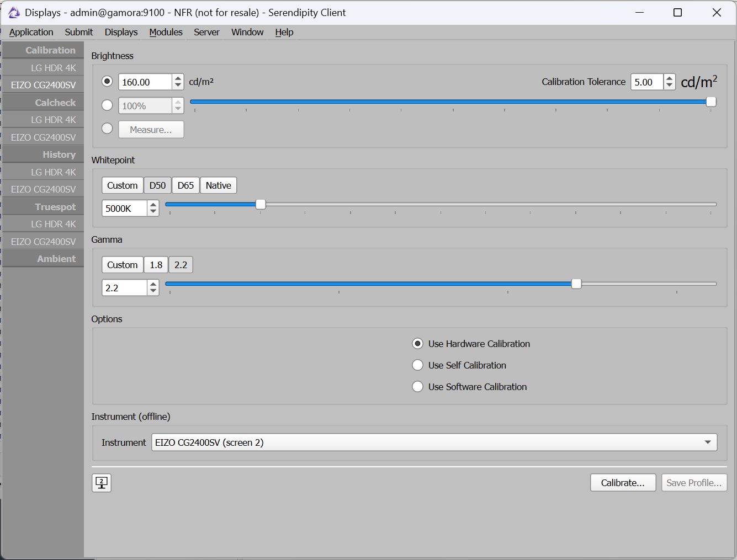Screen dimensions: 737x560
Task: Enable Use Self Calibration option
Action: coord(418,365)
